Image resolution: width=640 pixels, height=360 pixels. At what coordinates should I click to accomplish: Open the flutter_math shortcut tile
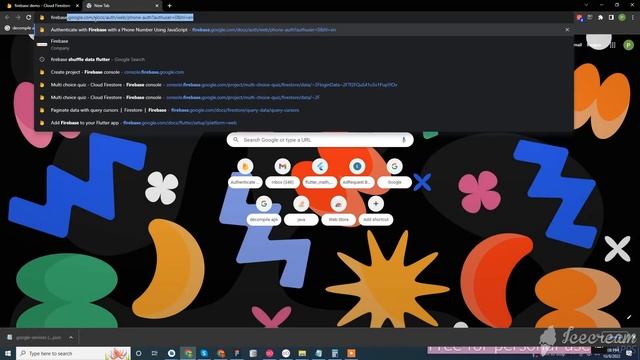pyautogui.click(x=320, y=173)
